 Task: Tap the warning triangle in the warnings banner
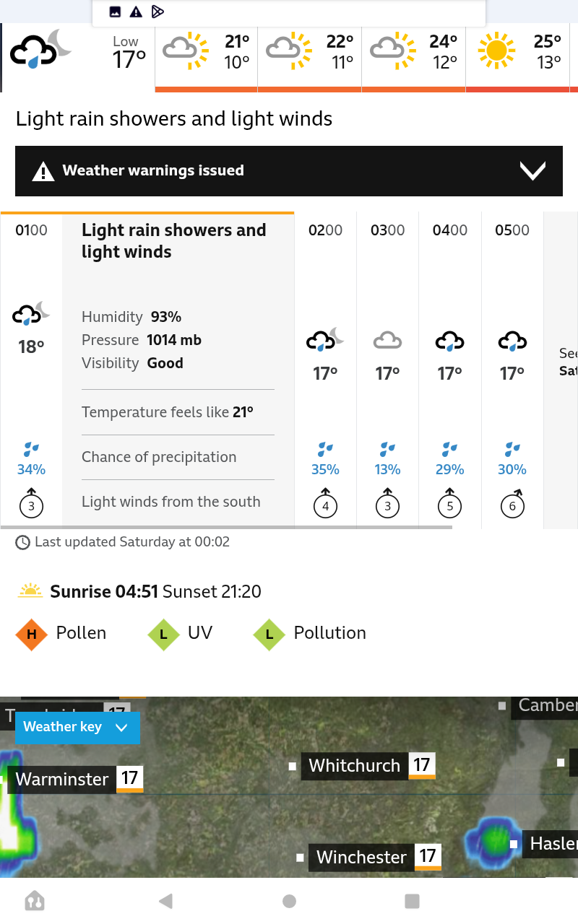pos(43,171)
